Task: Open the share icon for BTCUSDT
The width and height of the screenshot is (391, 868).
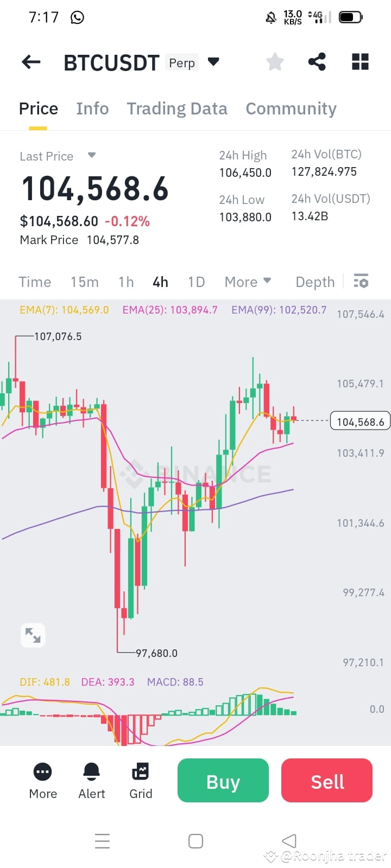Action: pyautogui.click(x=317, y=62)
